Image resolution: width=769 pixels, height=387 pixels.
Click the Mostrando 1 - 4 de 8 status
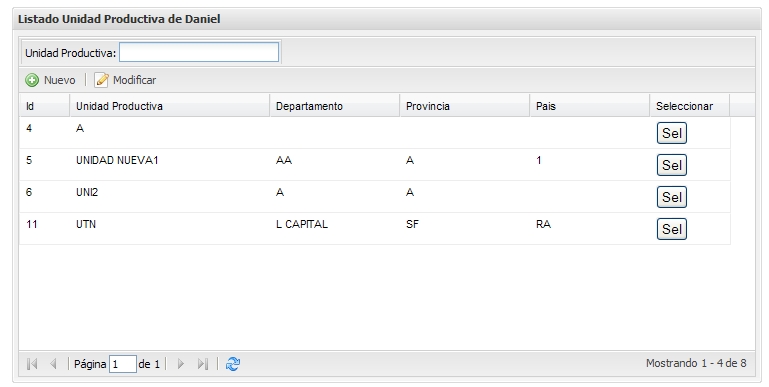696,363
